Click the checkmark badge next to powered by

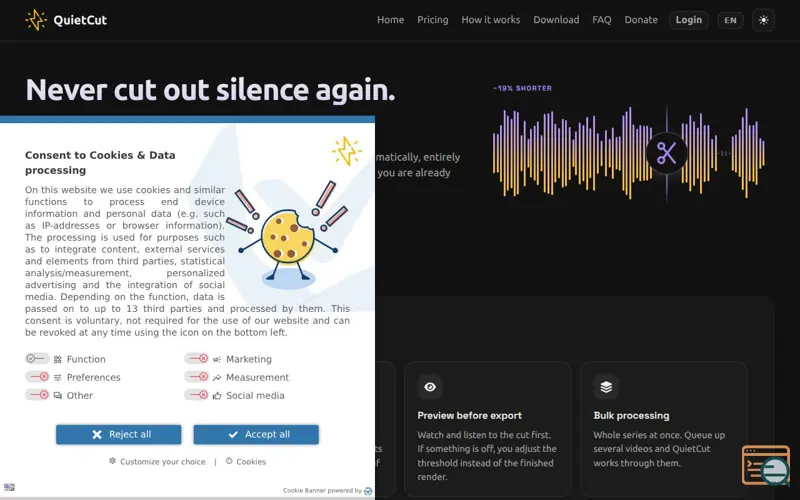(368, 491)
